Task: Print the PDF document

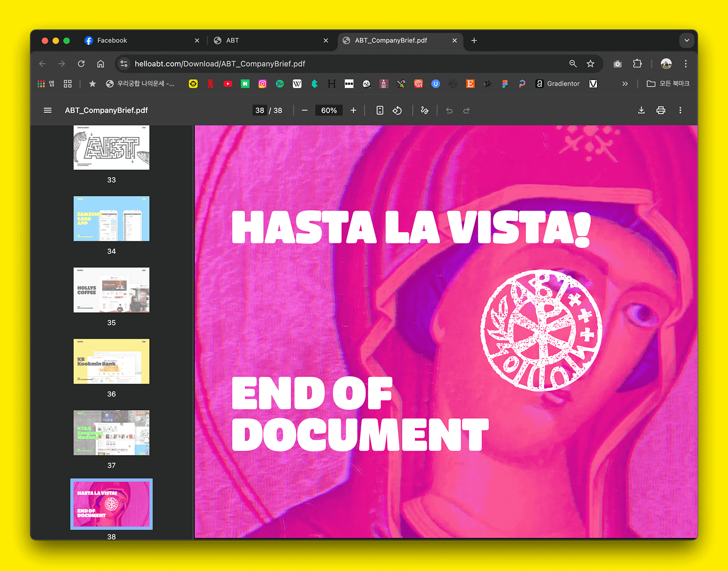Action: 661,110
